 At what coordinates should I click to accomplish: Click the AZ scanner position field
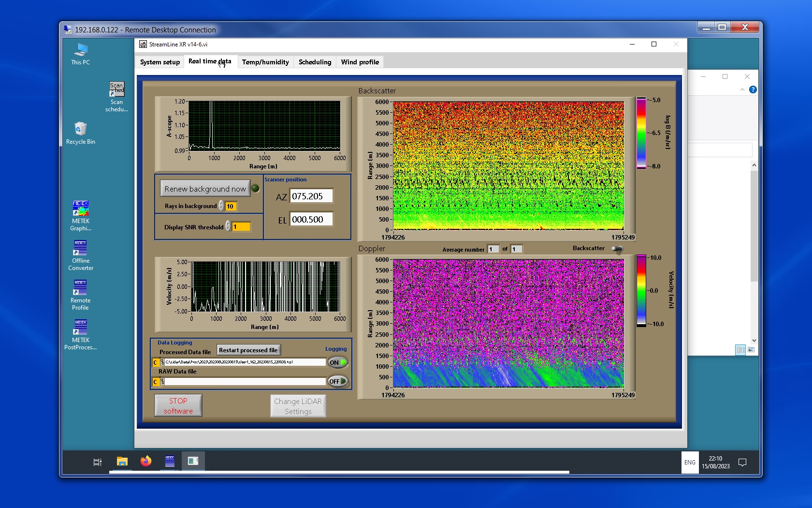pyautogui.click(x=311, y=196)
